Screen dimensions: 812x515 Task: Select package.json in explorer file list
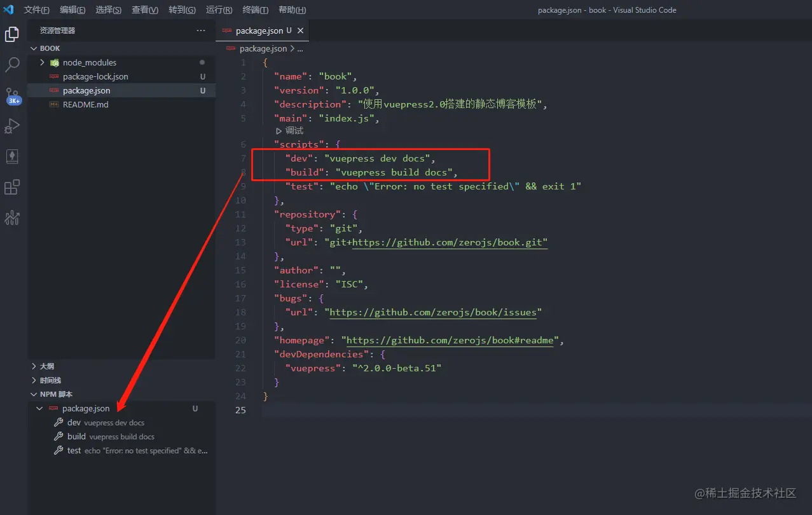pyautogui.click(x=121, y=90)
